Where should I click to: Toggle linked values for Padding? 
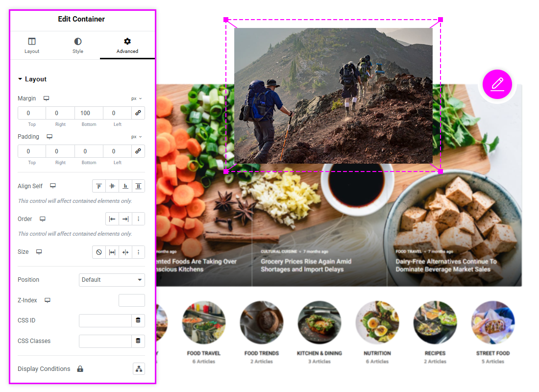[x=138, y=151]
